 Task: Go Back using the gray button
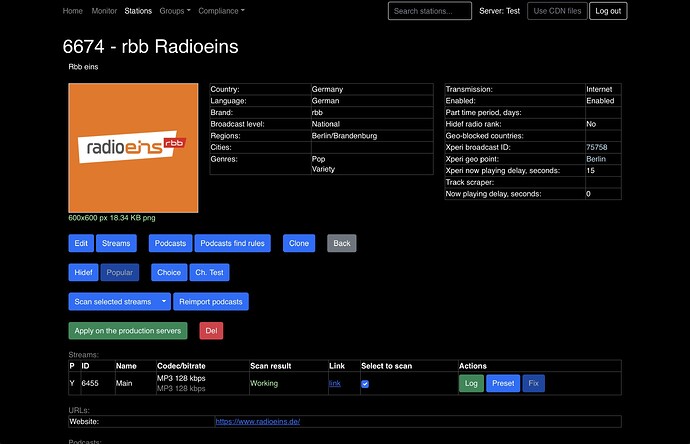pos(342,243)
